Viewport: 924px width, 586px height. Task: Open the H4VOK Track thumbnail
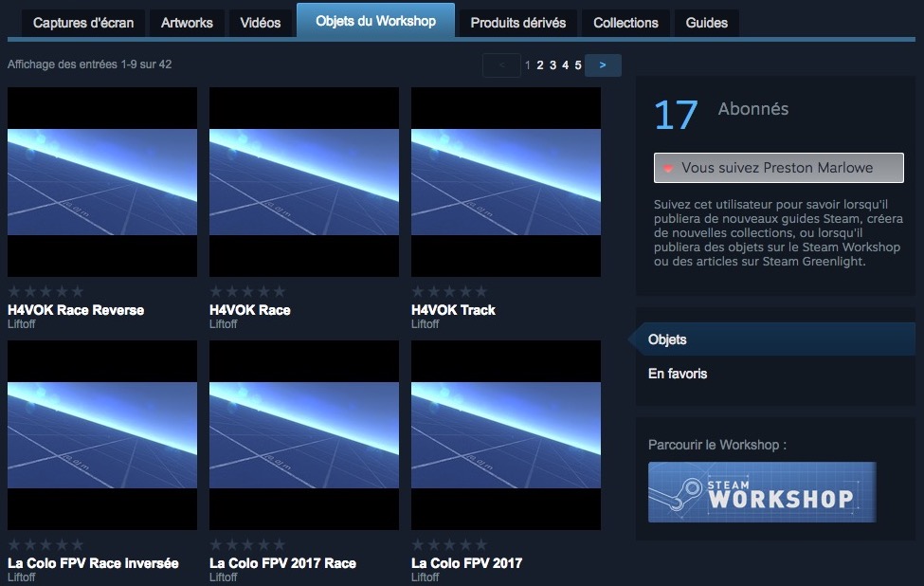[506, 182]
